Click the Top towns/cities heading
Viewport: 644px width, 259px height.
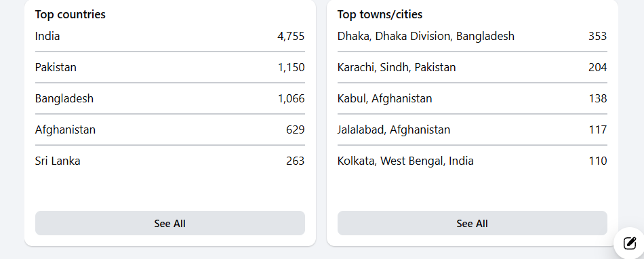click(380, 14)
